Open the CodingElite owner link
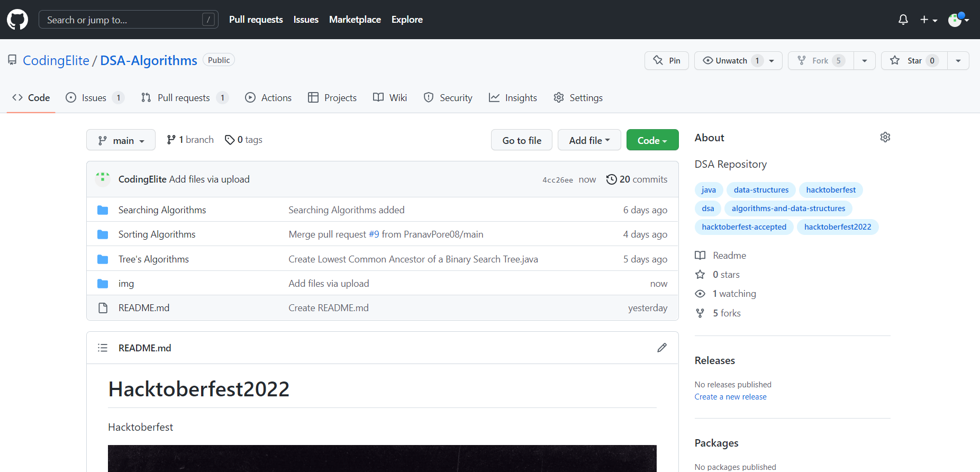The image size is (980, 472). [x=56, y=60]
